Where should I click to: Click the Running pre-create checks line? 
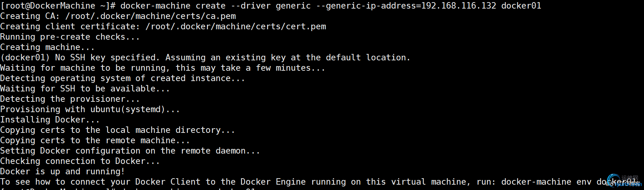70,37
